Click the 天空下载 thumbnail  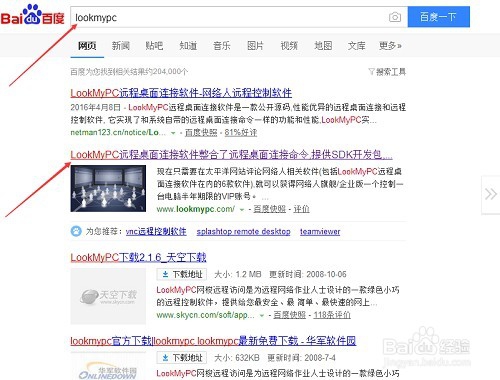(x=108, y=296)
